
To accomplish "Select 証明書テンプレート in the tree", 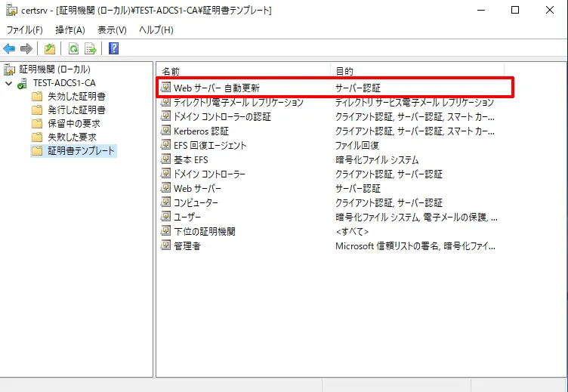I will pyautogui.click(x=81, y=151).
